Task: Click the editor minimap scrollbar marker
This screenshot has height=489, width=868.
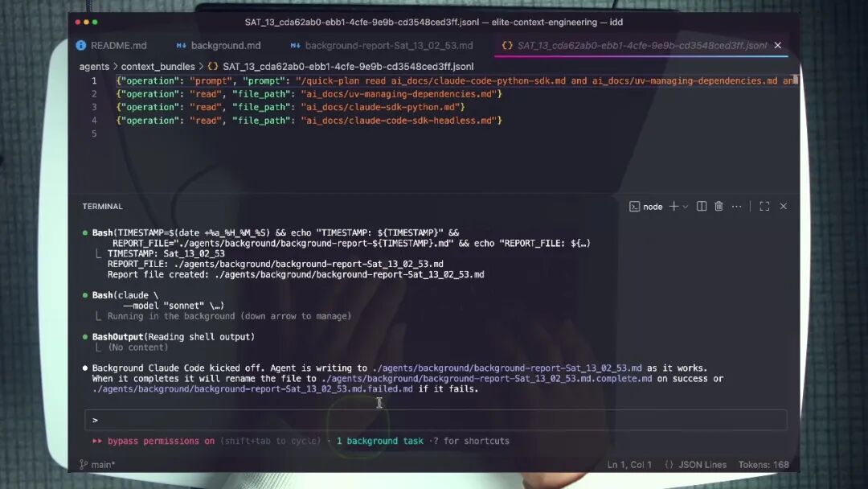Action: pos(796,80)
